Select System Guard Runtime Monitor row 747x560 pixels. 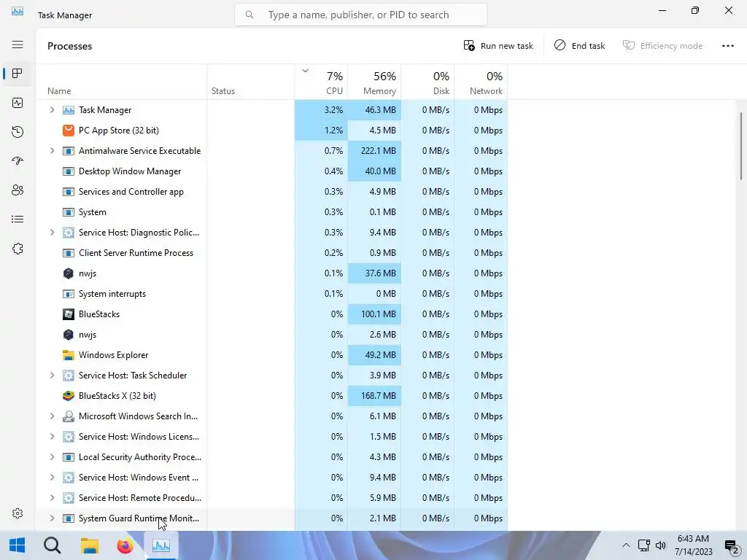pos(272,518)
